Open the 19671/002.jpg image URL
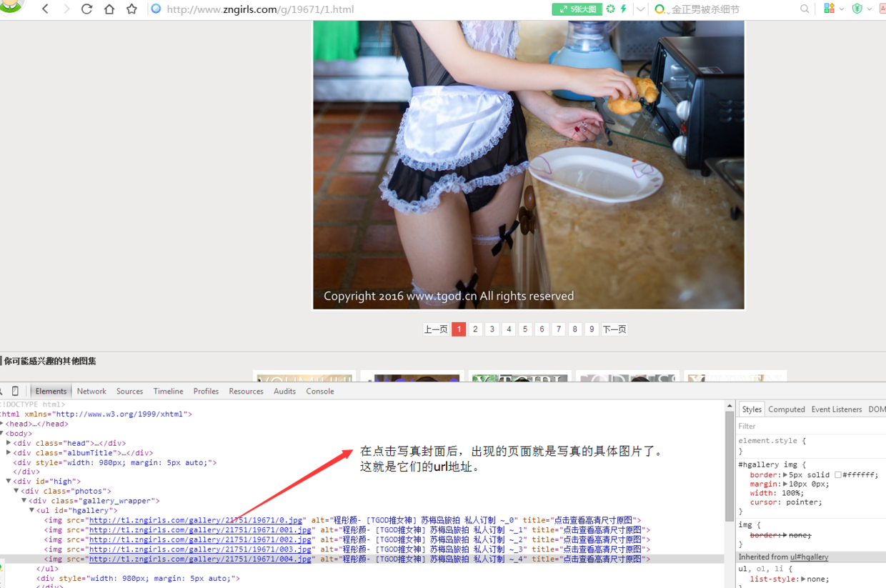Screen dimensions: 886x588 click(199, 539)
